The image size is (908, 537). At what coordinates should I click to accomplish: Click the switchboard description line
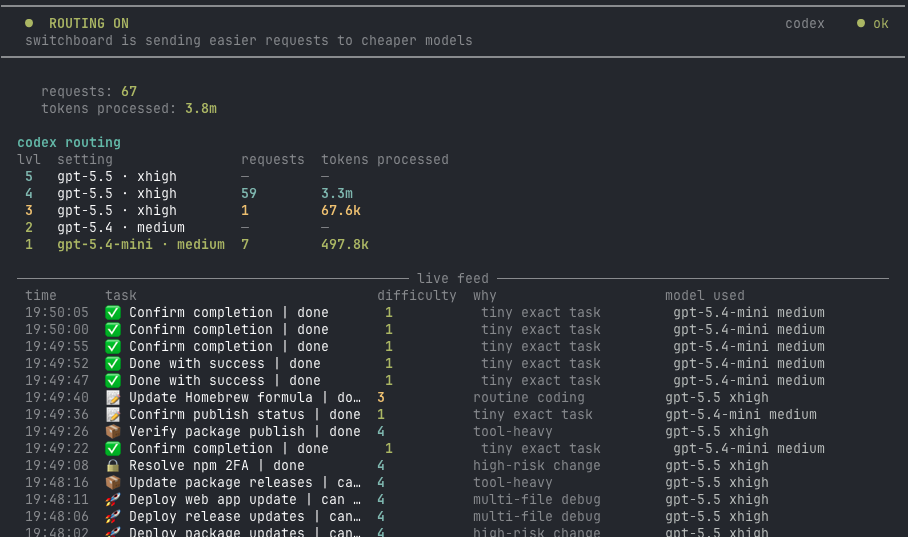click(248, 41)
